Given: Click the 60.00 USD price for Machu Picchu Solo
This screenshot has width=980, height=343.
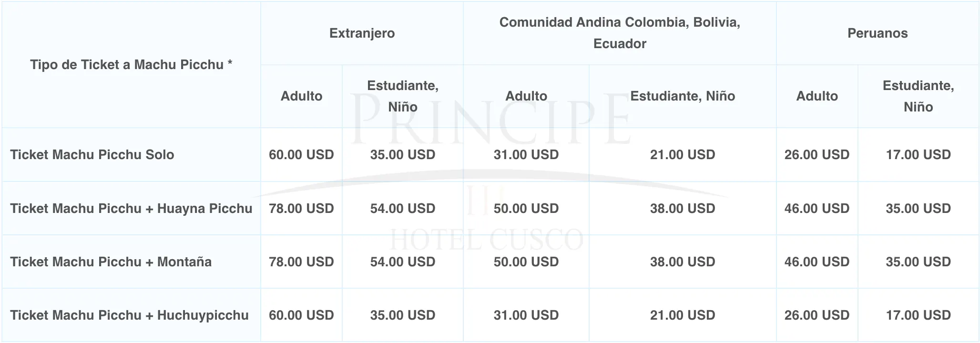Looking at the screenshot, I should tap(301, 155).
